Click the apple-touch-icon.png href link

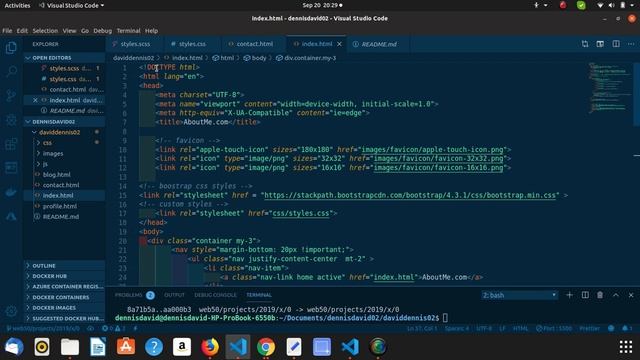[433, 149]
